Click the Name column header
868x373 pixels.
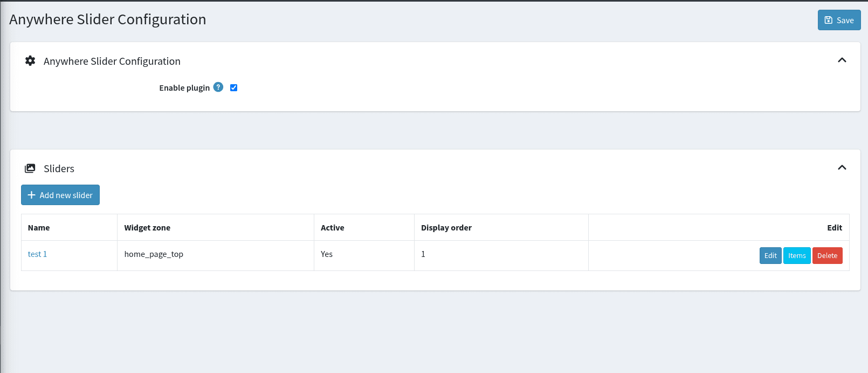(x=69, y=227)
